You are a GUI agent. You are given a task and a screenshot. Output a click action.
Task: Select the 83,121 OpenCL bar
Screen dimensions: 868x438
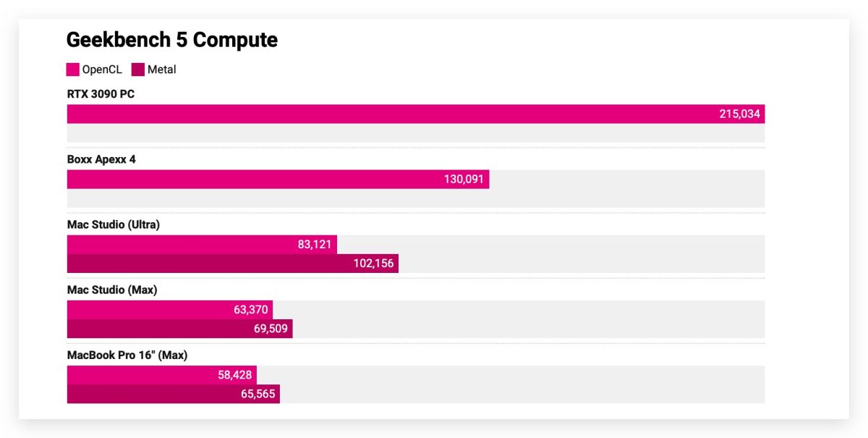click(x=202, y=244)
